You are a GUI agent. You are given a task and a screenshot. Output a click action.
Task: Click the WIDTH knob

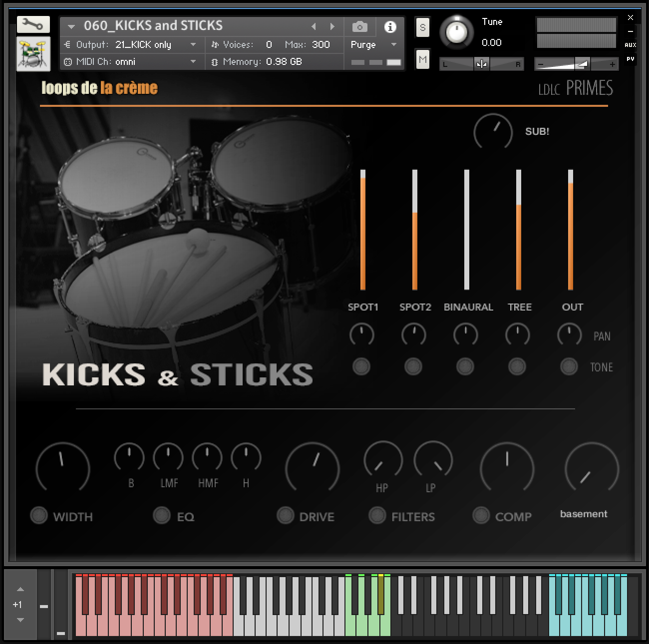click(63, 468)
